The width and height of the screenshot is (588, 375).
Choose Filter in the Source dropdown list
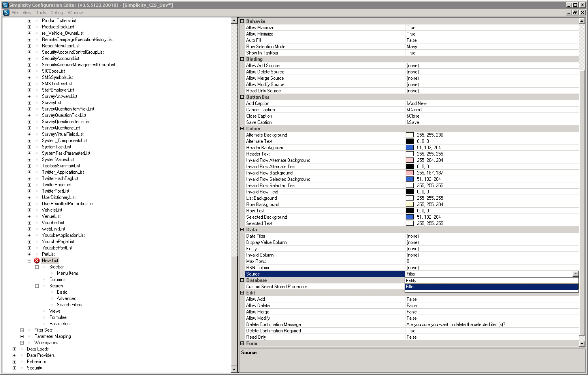click(492, 287)
